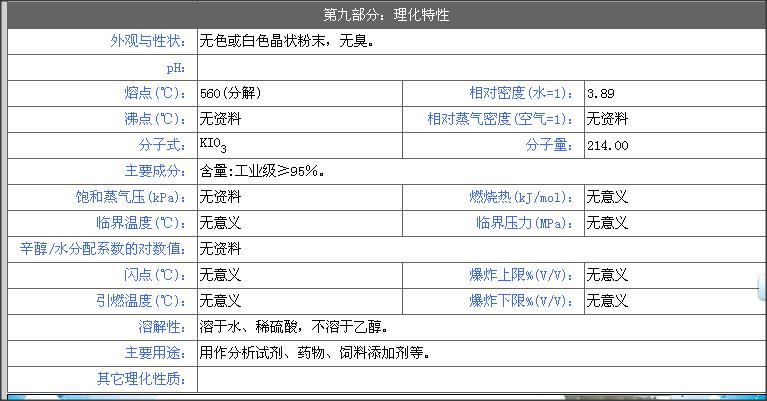Click the 无色或白色晶状粉末，无臭 value cell
767x401 pixels.
click(x=287, y=42)
